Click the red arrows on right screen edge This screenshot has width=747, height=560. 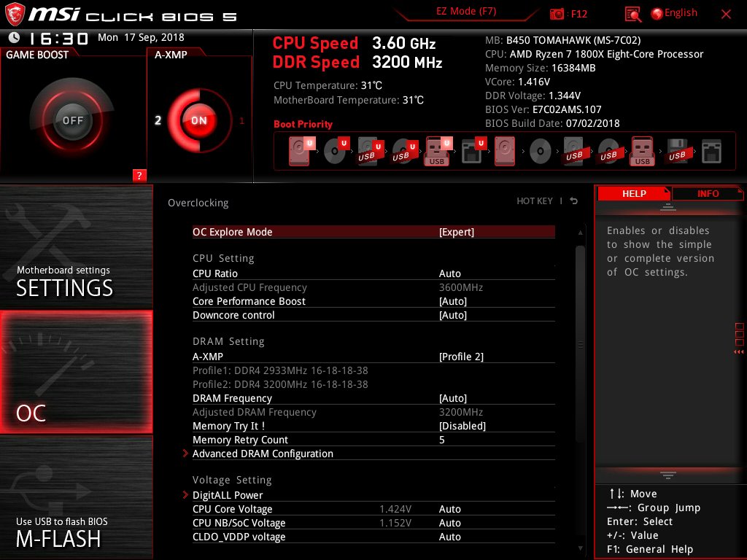(738, 352)
